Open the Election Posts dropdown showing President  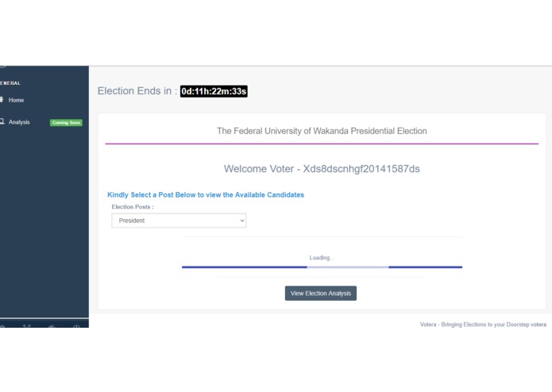tap(179, 221)
